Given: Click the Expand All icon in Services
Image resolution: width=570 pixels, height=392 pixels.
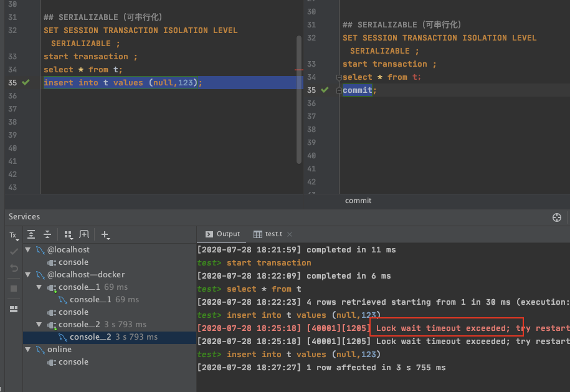Looking at the screenshot, I should point(31,234).
